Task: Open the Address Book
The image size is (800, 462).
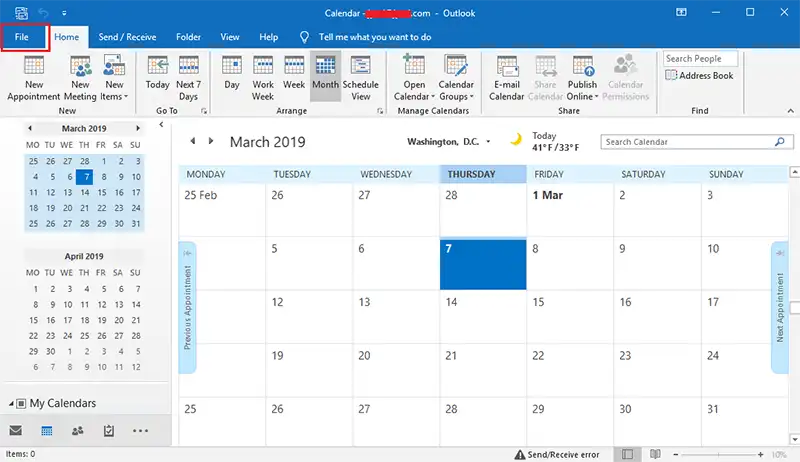Action: point(699,75)
